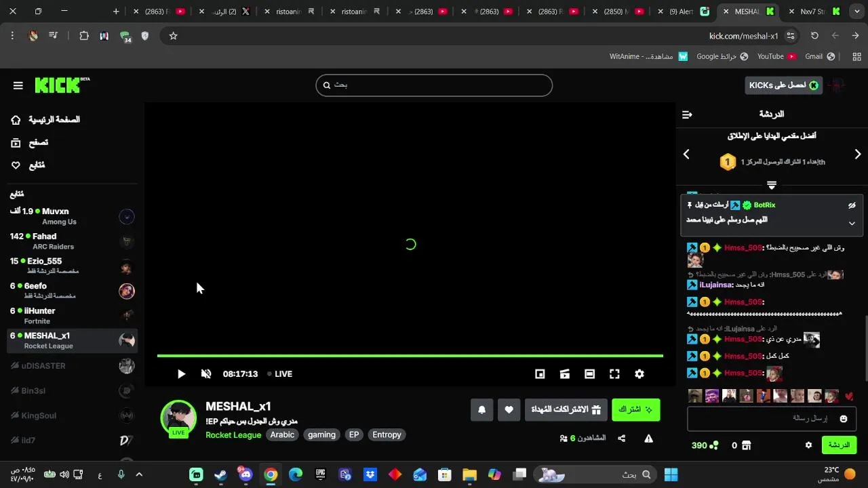
Task: Open the Browse sidebar item
Action: point(30,142)
